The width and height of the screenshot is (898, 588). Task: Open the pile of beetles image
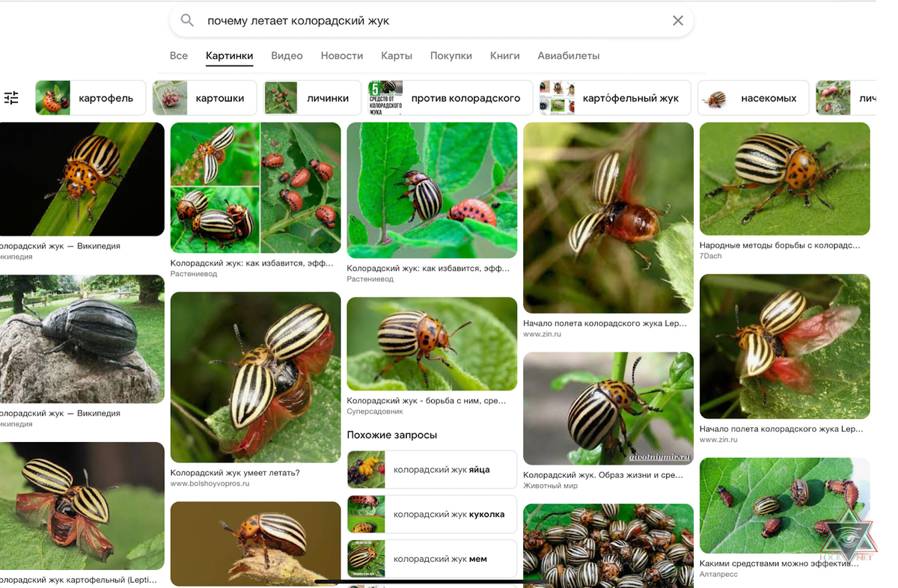pyautogui.click(x=608, y=545)
